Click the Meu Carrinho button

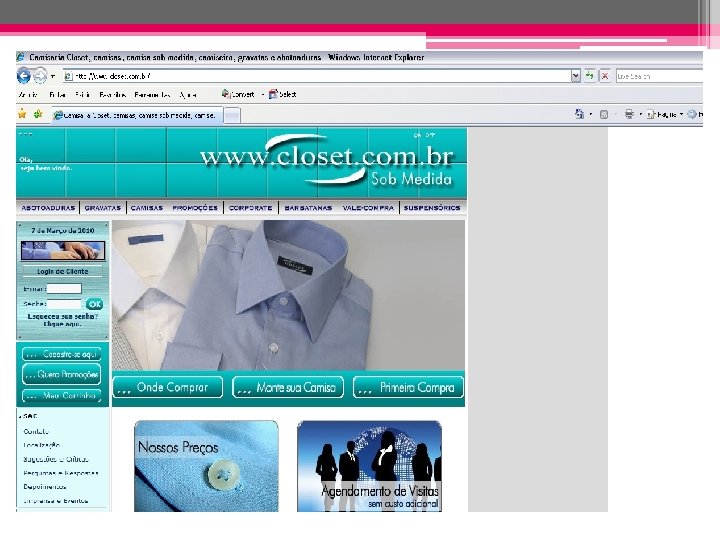(62, 395)
